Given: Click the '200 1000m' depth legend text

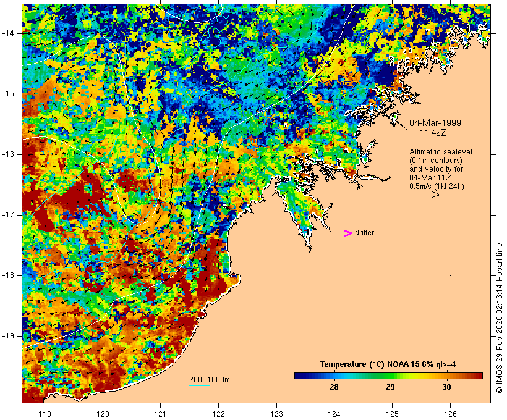Looking at the screenshot, I should (210, 380).
